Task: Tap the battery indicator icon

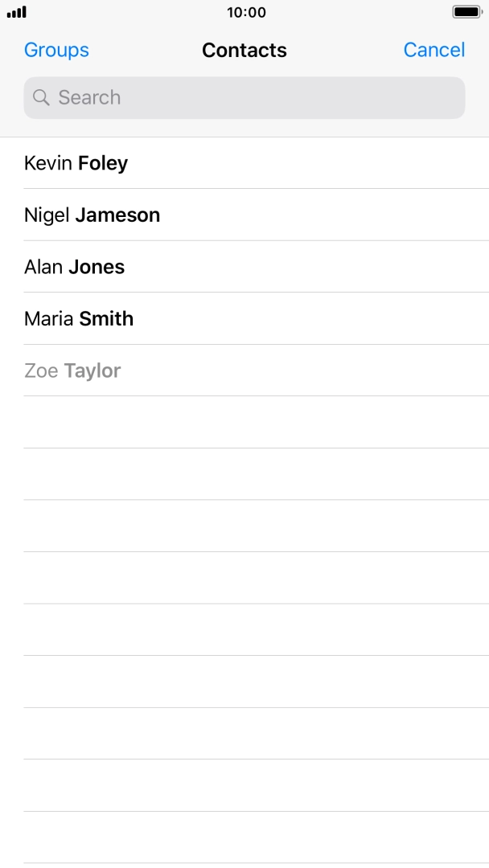Action: pyautogui.click(x=466, y=13)
